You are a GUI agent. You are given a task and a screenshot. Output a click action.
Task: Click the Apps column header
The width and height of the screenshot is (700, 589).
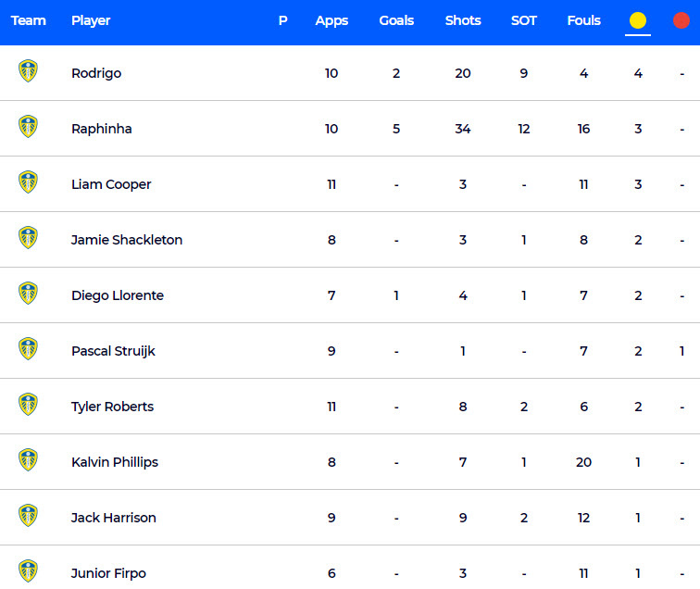tap(331, 21)
